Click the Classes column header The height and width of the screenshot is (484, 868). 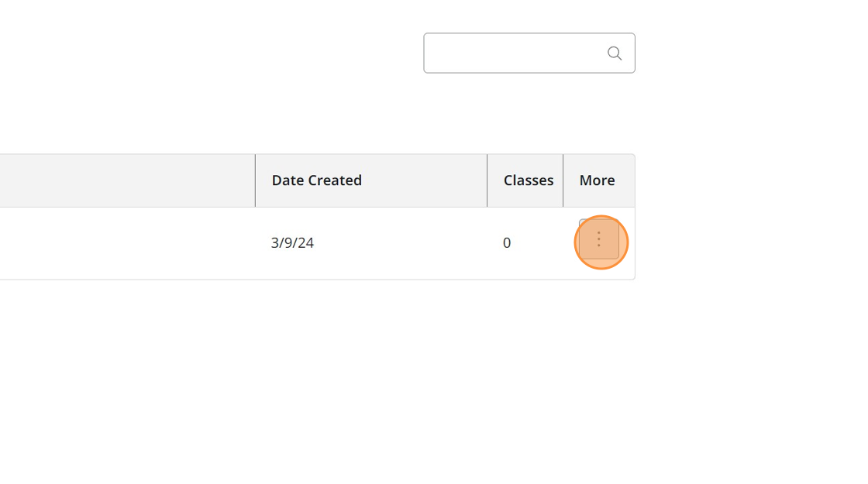click(529, 180)
